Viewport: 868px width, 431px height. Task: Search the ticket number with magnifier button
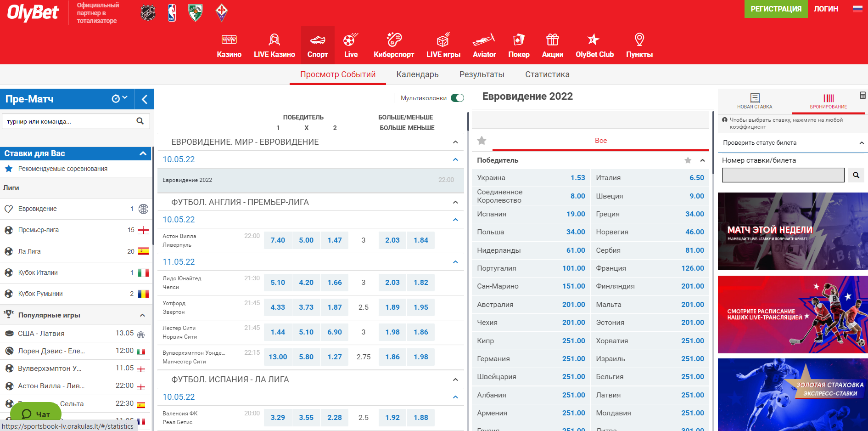(x=856, y=175)
